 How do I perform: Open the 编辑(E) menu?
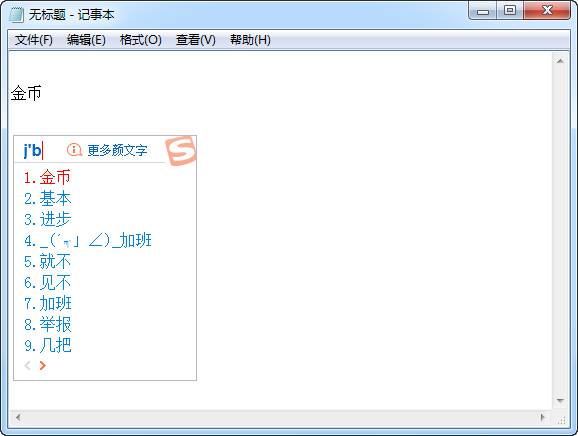point(86,40)
